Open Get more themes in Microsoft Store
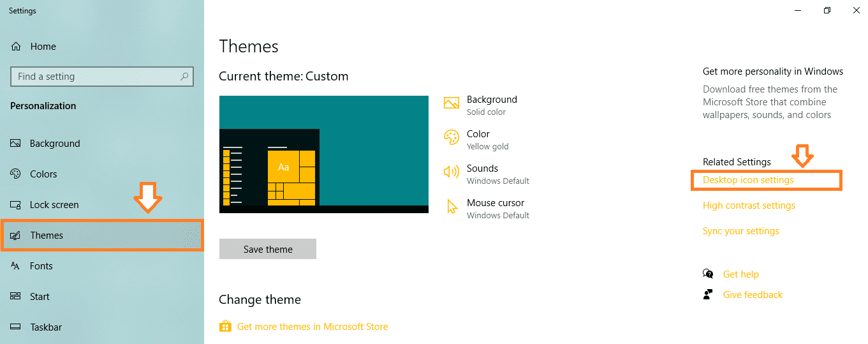The height and width of the screenshot is (344, 868). coord(313,327)
